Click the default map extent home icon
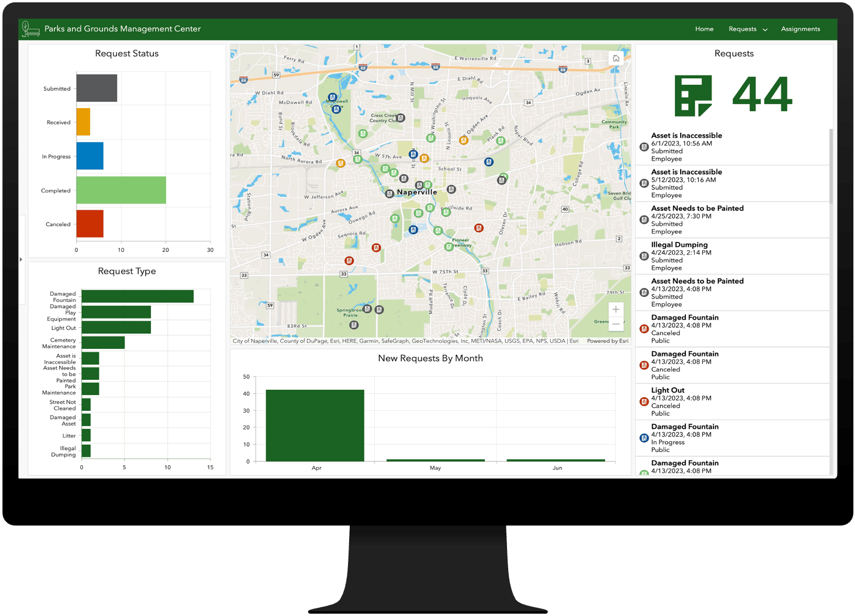The height and width of the screenshot is (616, 855). [616, 58]
